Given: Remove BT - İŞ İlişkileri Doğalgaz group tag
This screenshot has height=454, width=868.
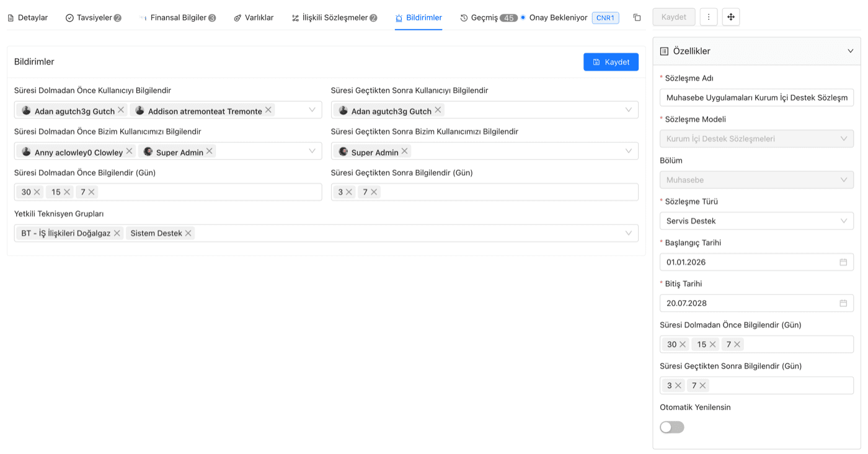Looking at the screenshot, I should [x=117, y=233].
